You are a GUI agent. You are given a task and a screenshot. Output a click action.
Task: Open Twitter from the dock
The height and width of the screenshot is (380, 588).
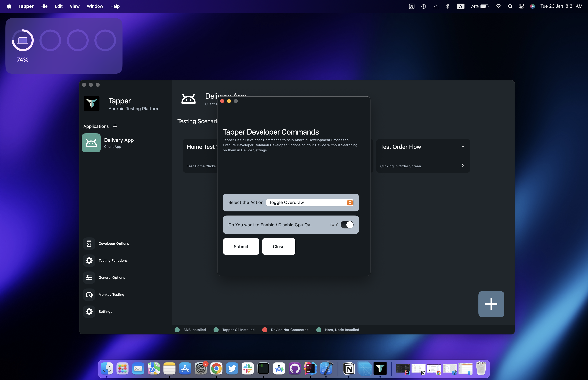tap(232, 369)
